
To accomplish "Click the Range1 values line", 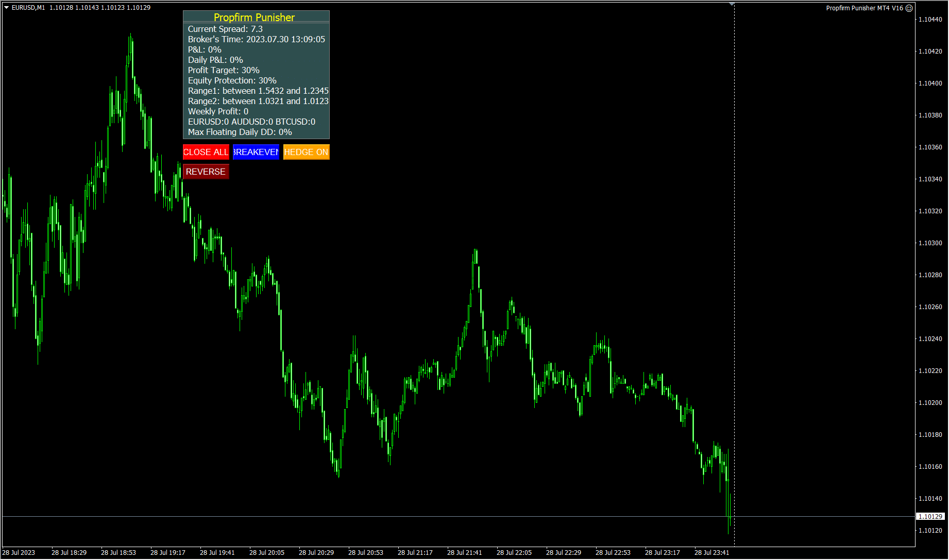I will click(x=258, y=91).
